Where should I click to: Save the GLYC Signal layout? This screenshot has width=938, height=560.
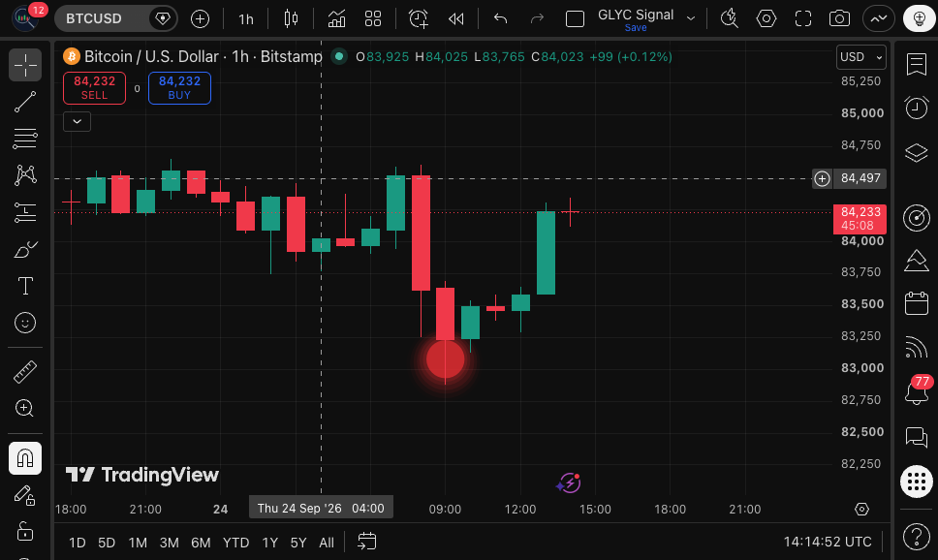click(x=636, y=28)
